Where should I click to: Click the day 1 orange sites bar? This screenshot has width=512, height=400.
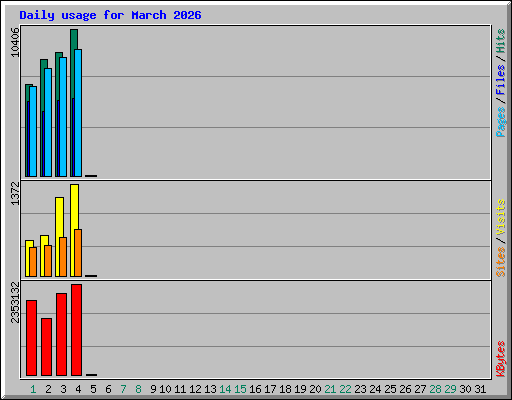33,262
